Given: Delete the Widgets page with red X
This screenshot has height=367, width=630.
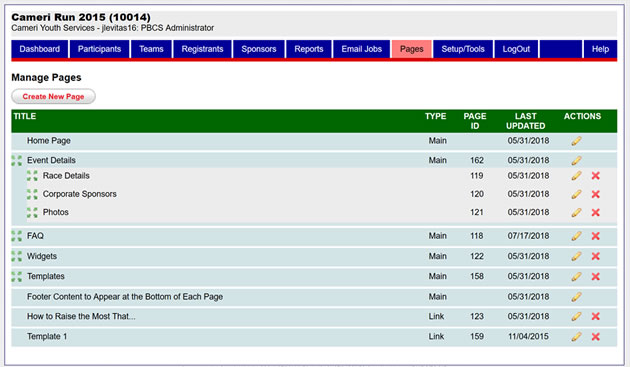Looking at the screenshot, I should tap(595, 256).
